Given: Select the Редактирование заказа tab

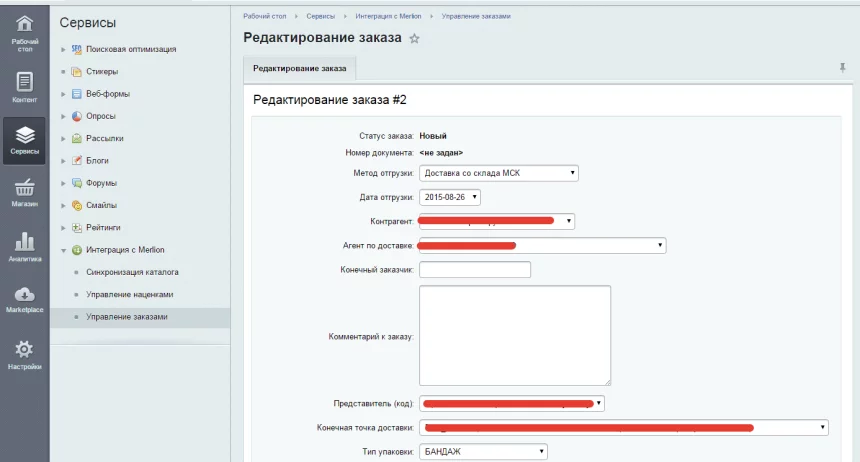Looking at the screenshot, I should [x=300, y=68].
